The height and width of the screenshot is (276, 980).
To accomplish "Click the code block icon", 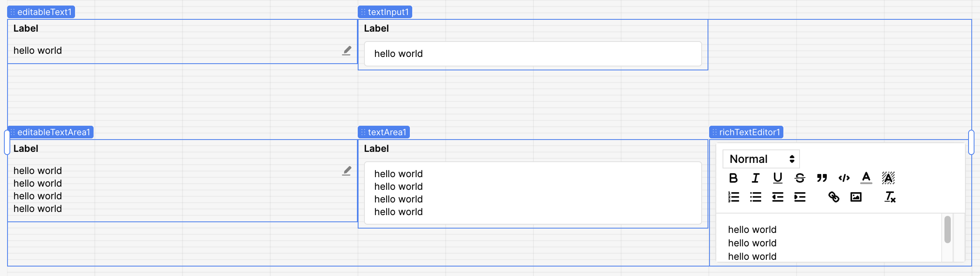I will tap(844, 178).
